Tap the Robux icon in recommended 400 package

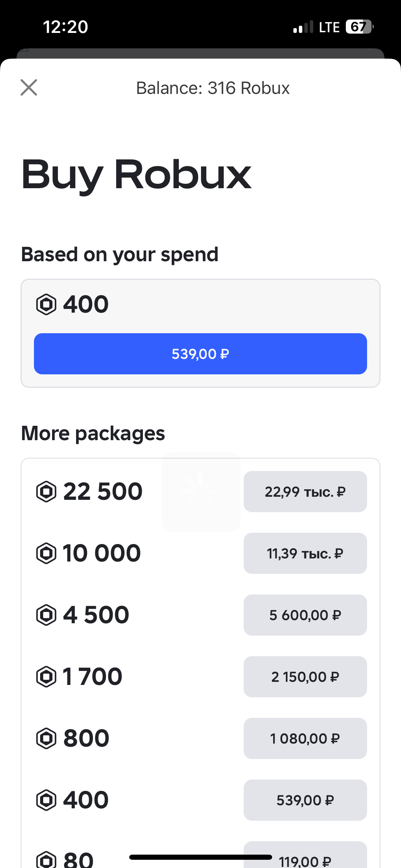tap(46, 304)
